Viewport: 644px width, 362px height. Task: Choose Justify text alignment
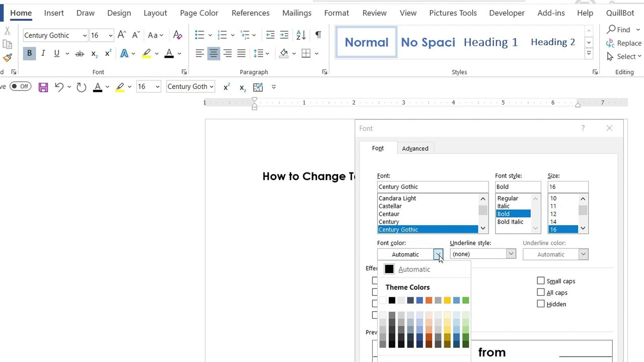pyautogui.click(x=242, y=53)
